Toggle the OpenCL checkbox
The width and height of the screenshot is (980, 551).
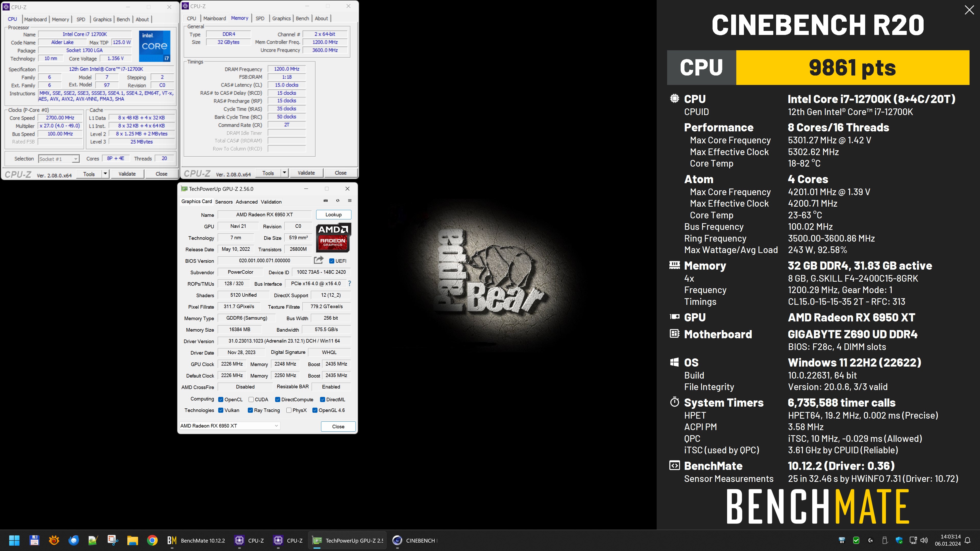(221, 399)
